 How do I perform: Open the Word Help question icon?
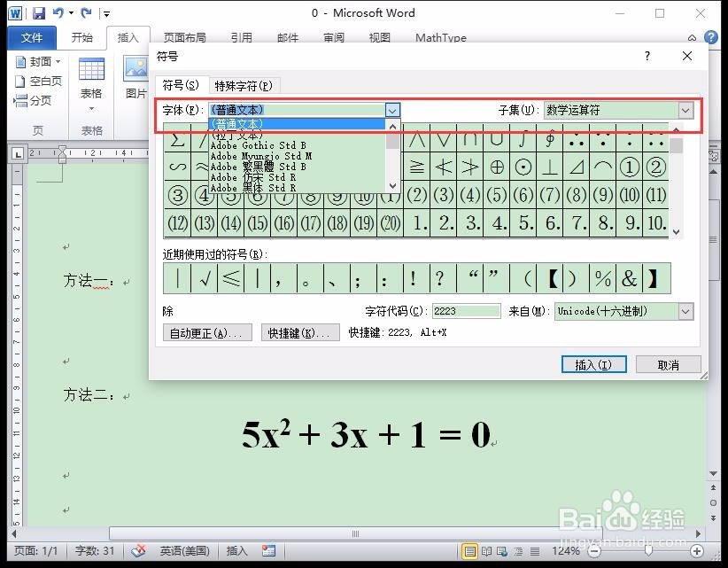tap(711, 37)
